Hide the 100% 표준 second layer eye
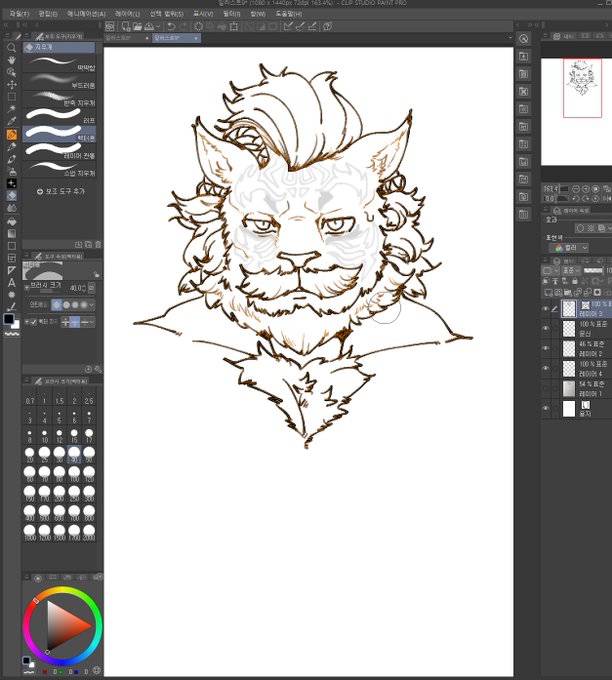The height and width of the screenshot is (680, 612). pos(546,329)
